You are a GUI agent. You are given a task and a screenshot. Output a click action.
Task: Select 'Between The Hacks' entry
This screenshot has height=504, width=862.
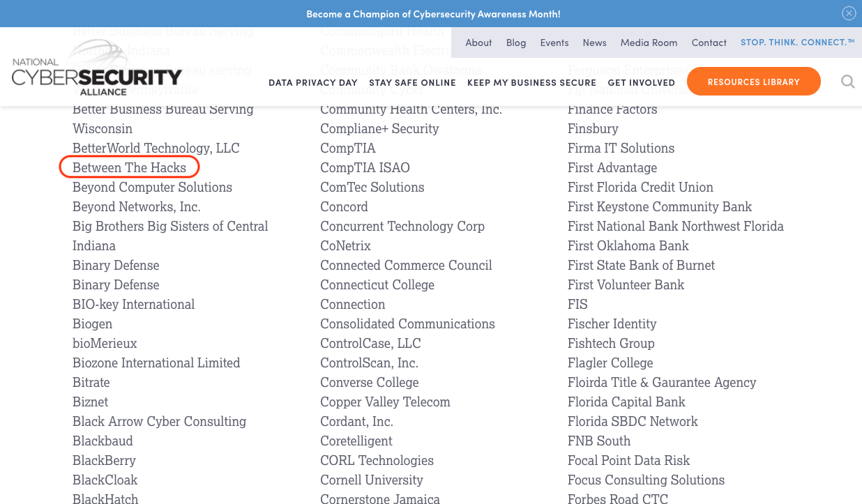pyautogui.click(x=130, y=167)
